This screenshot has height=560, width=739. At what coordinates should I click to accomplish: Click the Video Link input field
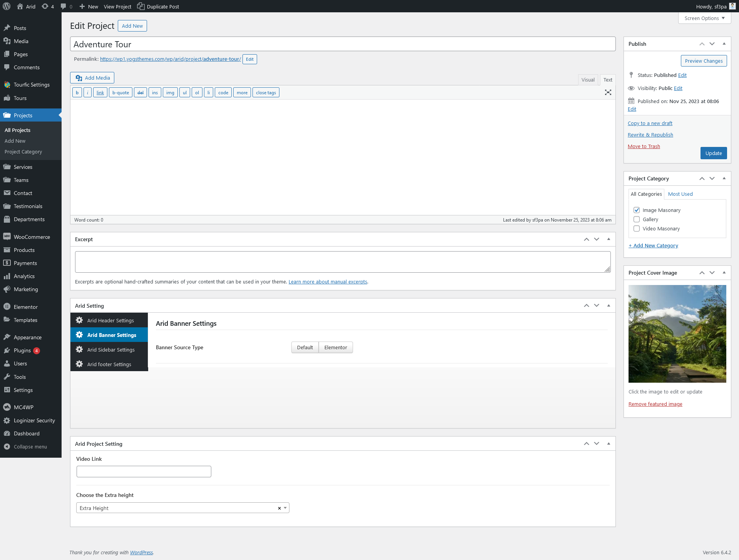coord(144,472)
